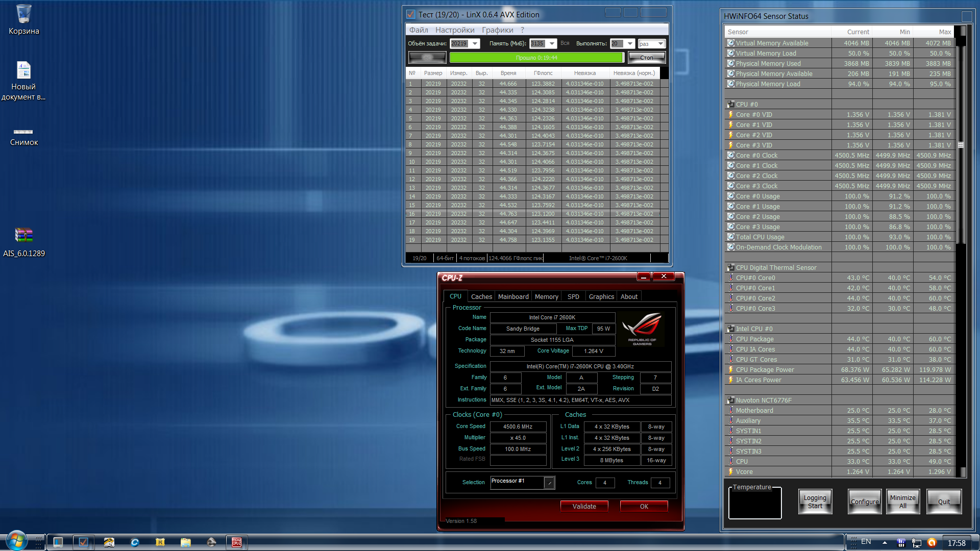The image size is (980, 551).
Task: Click the Temperature graph box in HWiNFO
Action: pos(755,503)
